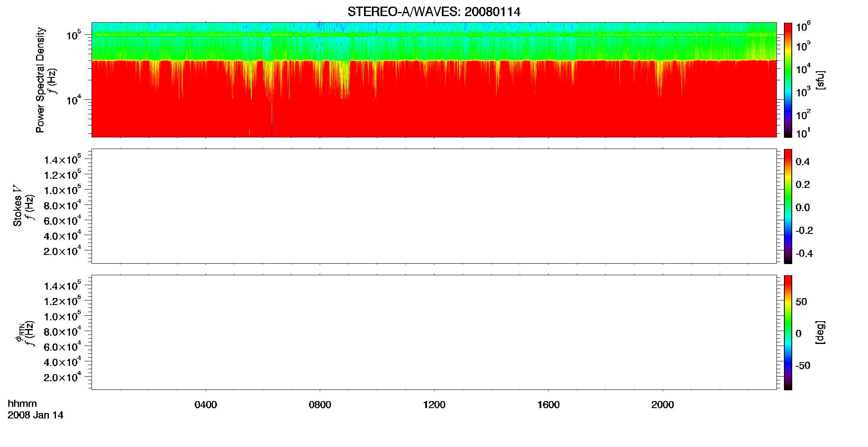Click the 2.0×10^4 tick on the Stokes V axis
The width and height of the screenshot is (868, 447).
pyautogui.click(x=63, y=250)
